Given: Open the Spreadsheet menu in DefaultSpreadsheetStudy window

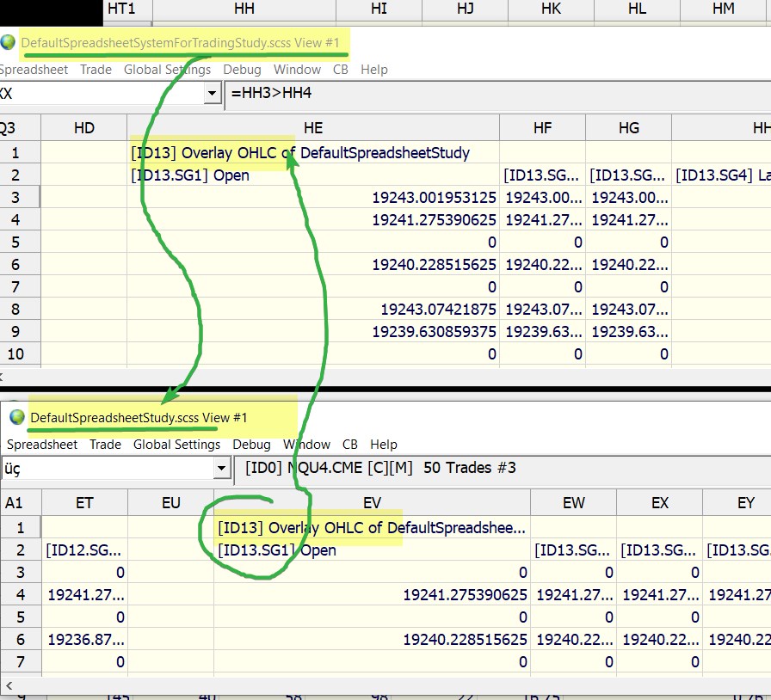Looking at the screenshot, I should coord(42,445).
